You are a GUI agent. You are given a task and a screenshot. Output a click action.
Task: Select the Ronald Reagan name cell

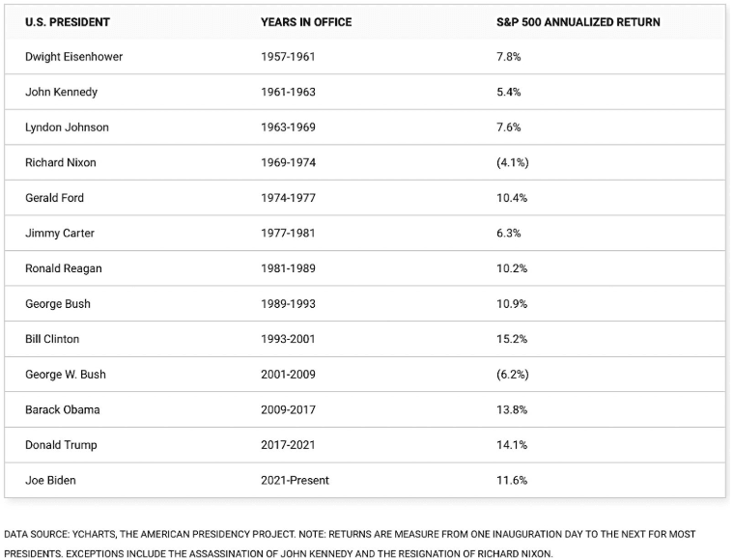click(64, 268)
